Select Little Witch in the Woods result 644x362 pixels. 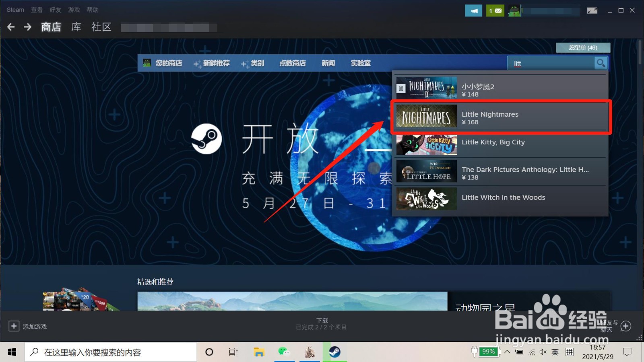(x=501, y=199)
